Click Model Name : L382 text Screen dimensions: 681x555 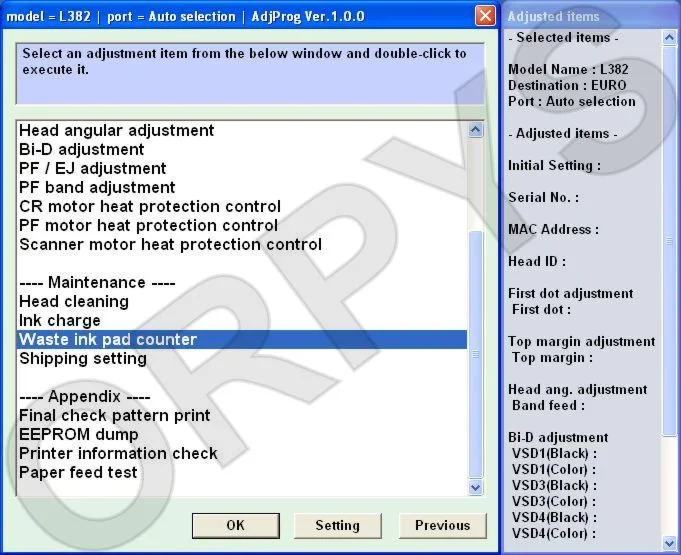pyautogui.click(x=568, y=69)
